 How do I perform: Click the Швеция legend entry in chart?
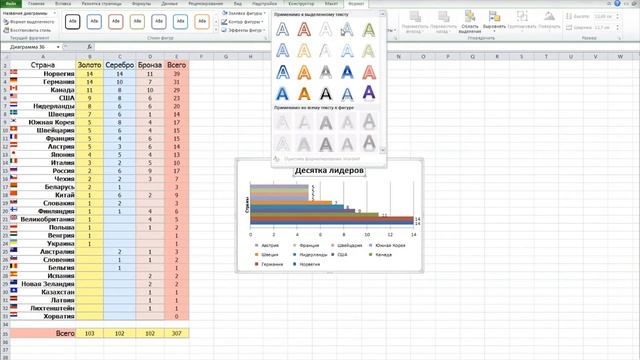click(x=267, y=255)
